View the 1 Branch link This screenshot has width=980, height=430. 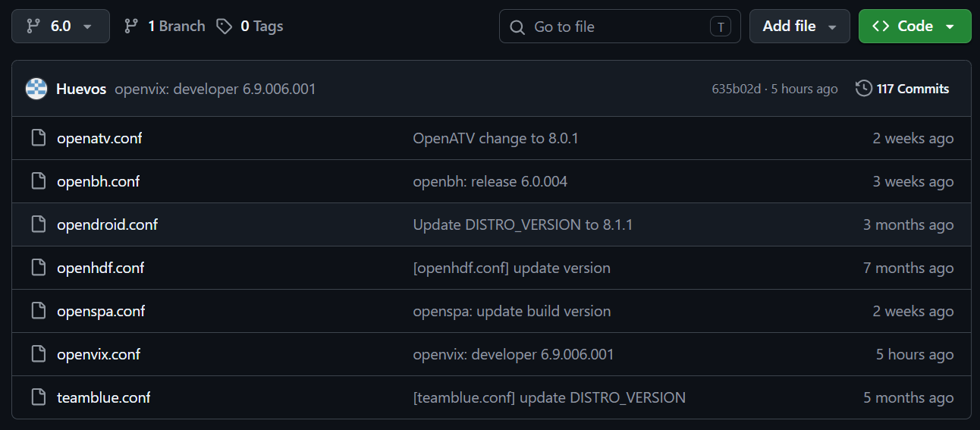point(165,26)
